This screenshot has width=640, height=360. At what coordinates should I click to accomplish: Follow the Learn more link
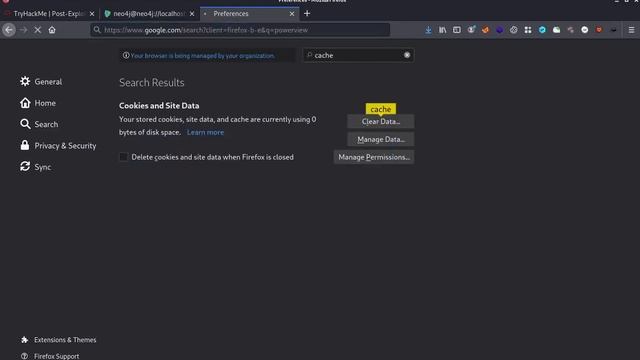pyautogui.click(x=205, y=132)
